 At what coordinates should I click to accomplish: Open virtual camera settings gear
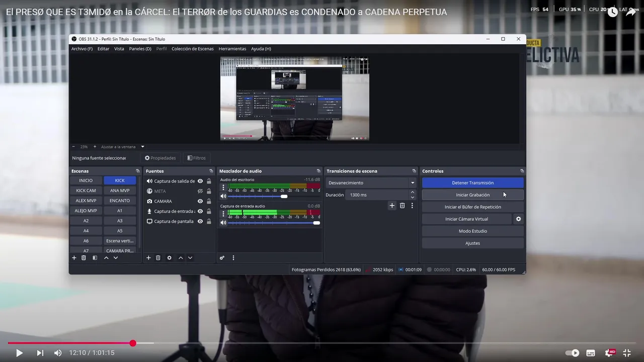tap(518, 219)
